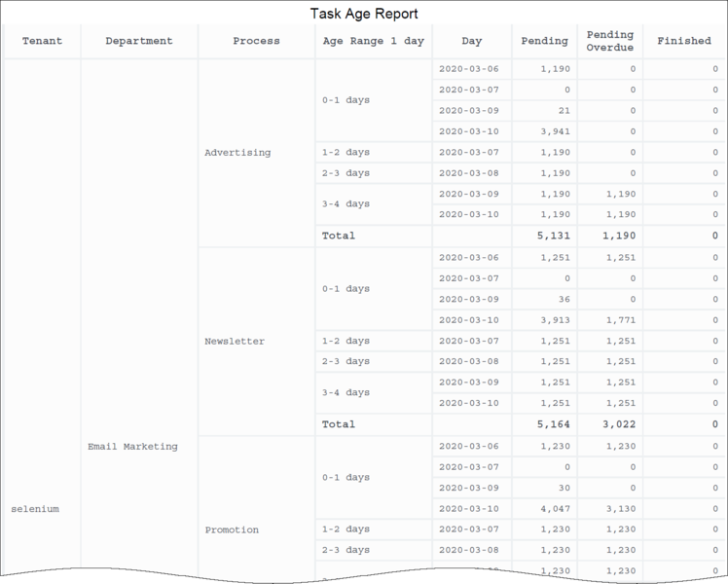
Task: Click the Task Age Report title
Action: coord(364,14)
